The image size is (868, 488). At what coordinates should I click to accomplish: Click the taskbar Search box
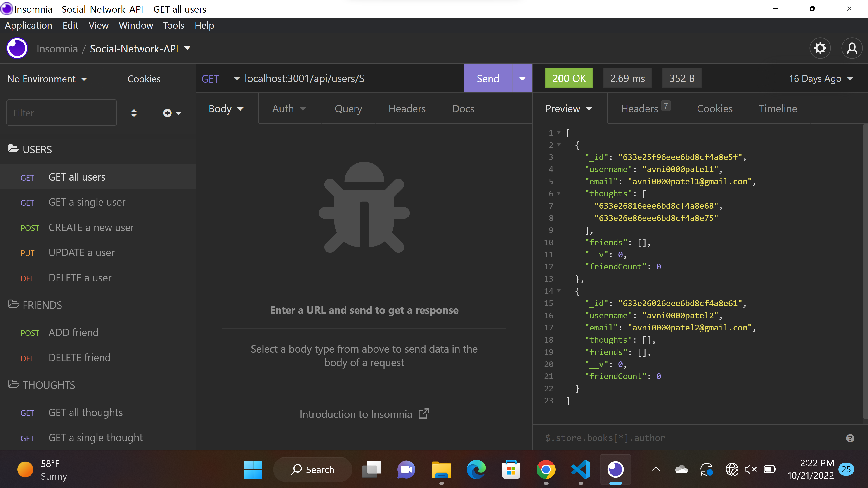[x=312, y=469]
